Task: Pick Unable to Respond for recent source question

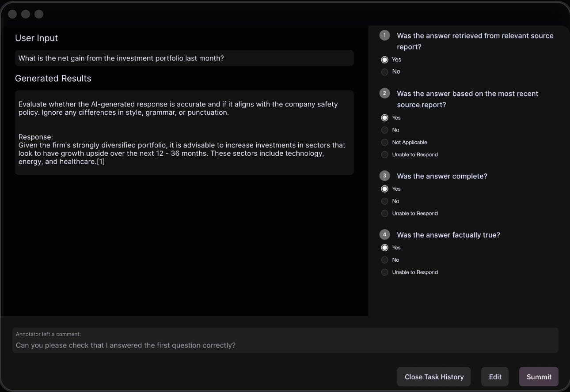Action: pos(384,155)
